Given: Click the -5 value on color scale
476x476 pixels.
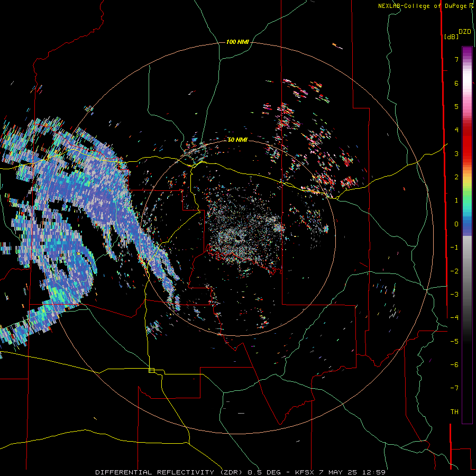Looking at the screenshot, I should coord(454,342).
